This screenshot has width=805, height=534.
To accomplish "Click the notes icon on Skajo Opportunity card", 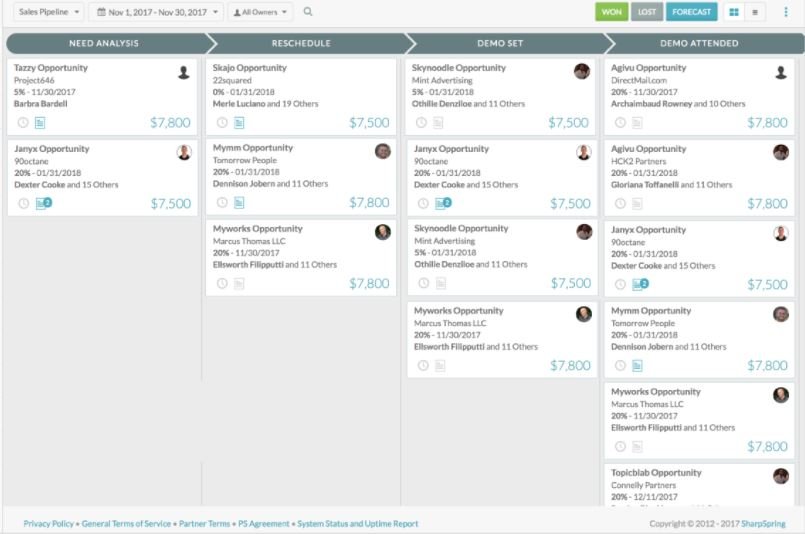I will tap(239, 122).
